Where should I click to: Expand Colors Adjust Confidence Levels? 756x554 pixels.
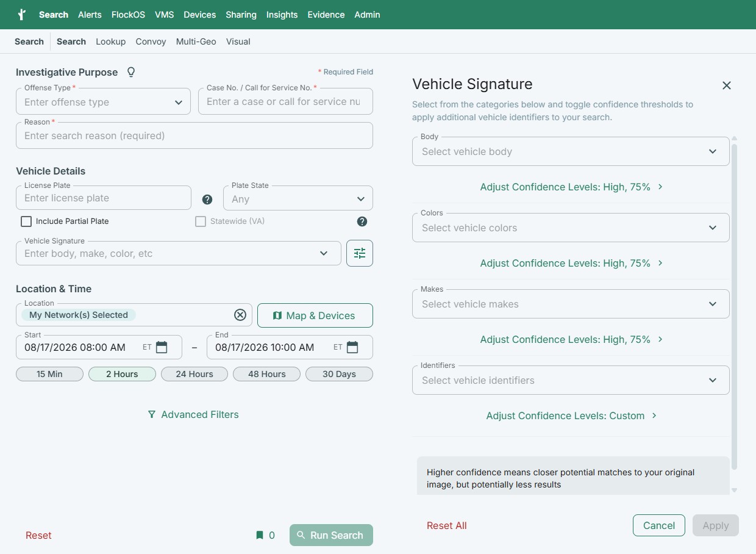tap(571, 263)
